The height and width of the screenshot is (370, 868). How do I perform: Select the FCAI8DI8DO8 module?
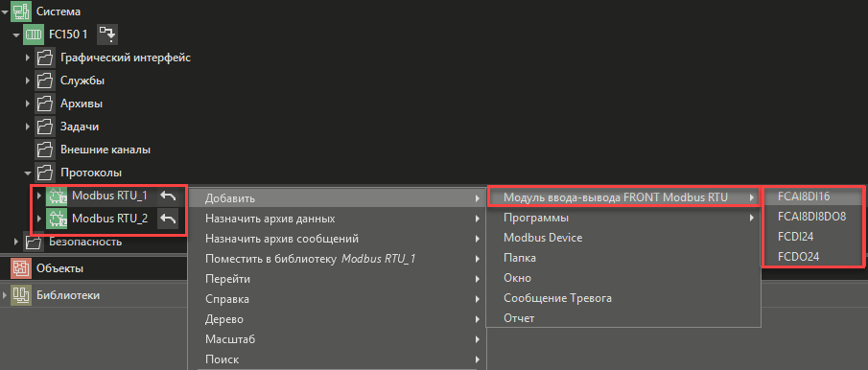(812, 217)
